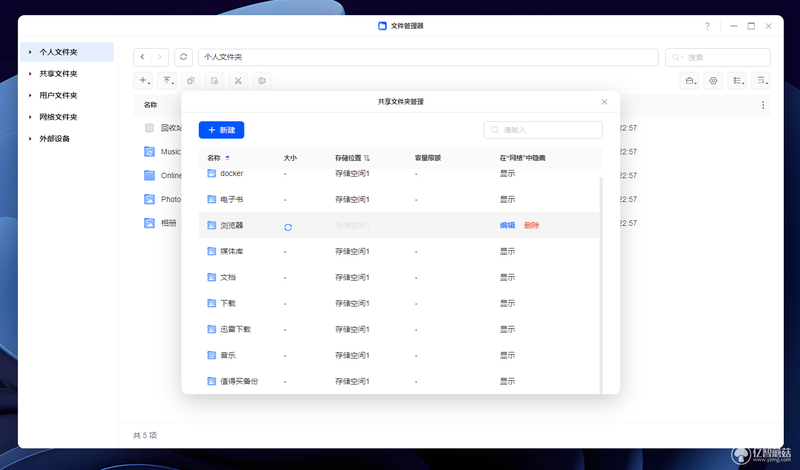Open the Photo folder icon in file list
Image resolution: width=800 pixels, height=470 pixels.
[149, 199]
